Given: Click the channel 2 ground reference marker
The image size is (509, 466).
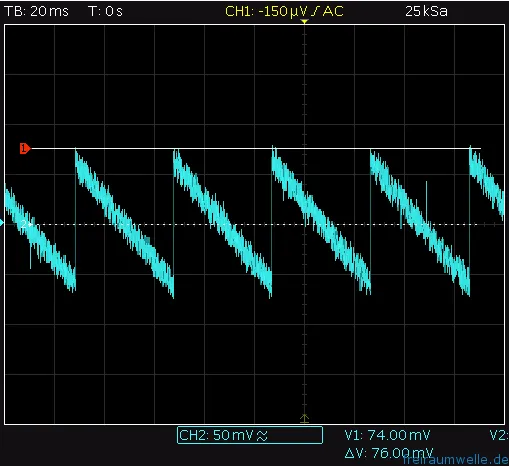Looking at the screenshot, I should 26,224.
